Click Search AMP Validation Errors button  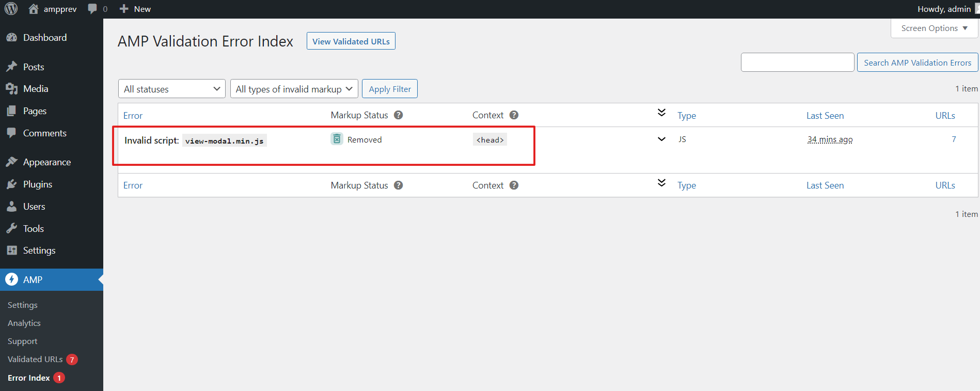pyautogui.click(x=918, y=62)
